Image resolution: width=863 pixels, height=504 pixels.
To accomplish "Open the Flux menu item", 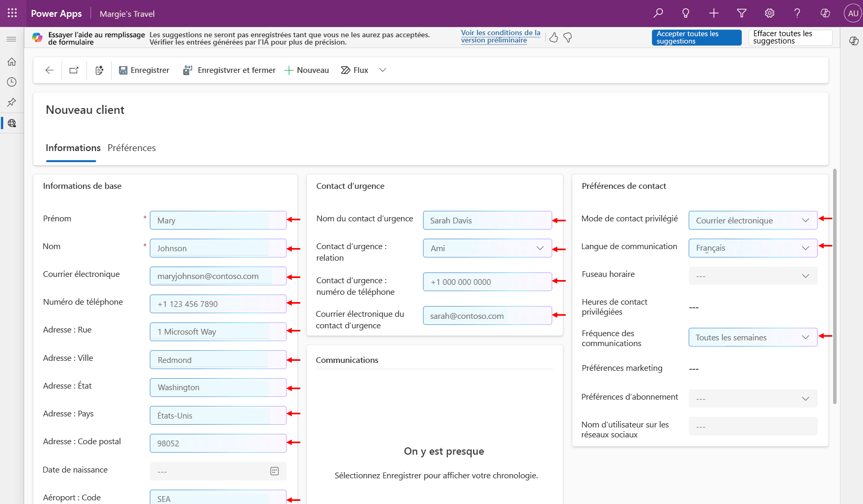I will pos(355,70).
